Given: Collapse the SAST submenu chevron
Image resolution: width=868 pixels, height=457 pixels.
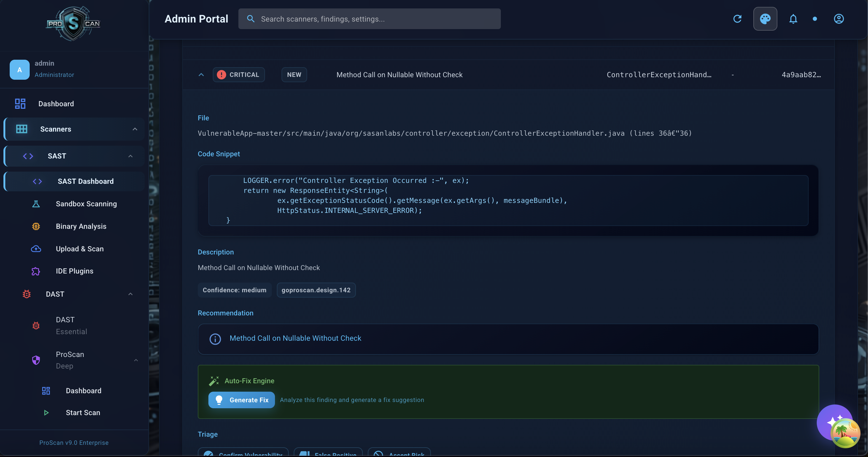Looking at the screenshot, I should click(130, 156).
